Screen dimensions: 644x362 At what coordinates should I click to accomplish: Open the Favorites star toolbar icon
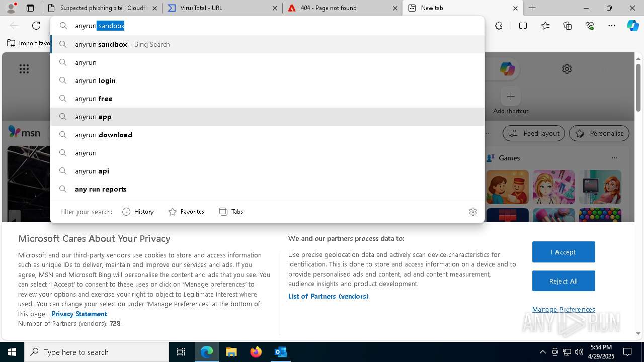tap(545, 26)
